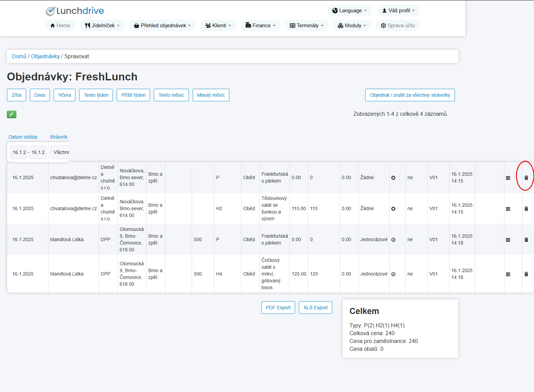534x392 pixels.
Task: Click the Strávník filter field Všichni
Action: (60, 152)
